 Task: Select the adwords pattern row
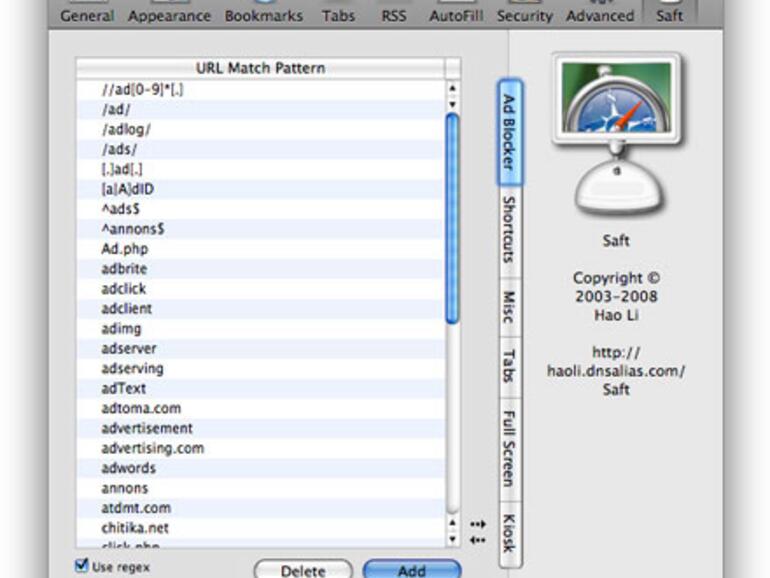coord(261,468)
